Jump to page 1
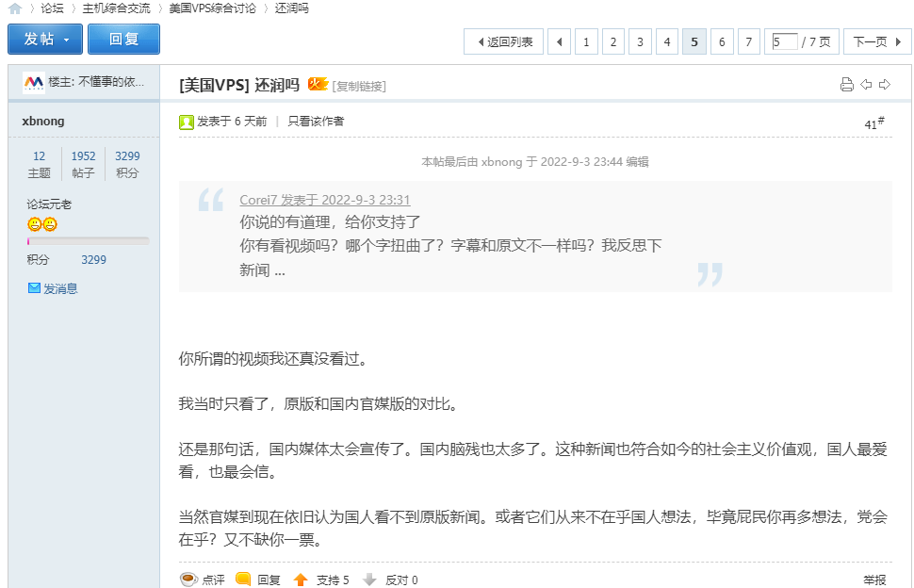 (586, 41)
